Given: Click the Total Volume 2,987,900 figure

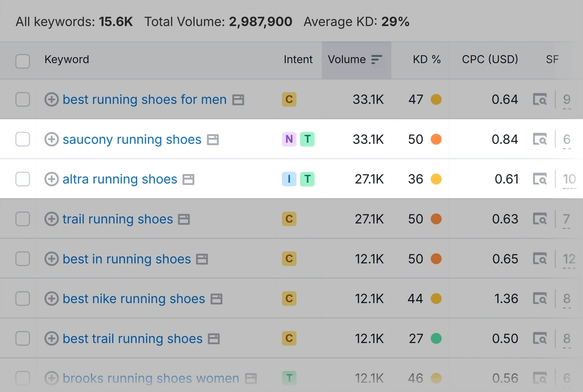Looking at the screenshot, I should coord(261,21).
